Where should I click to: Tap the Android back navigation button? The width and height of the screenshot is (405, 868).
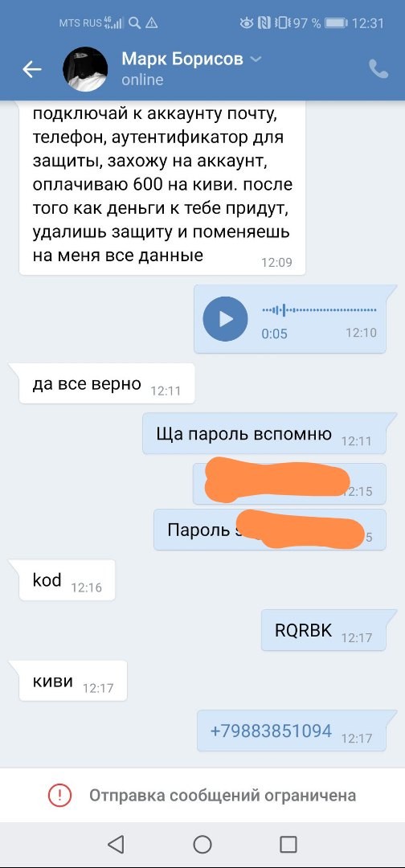point(116,844)
